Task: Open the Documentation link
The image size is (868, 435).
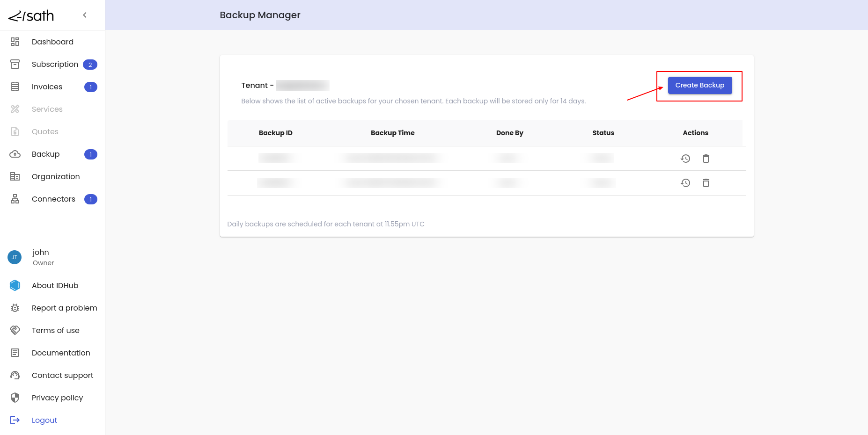Action: [61, 353]
